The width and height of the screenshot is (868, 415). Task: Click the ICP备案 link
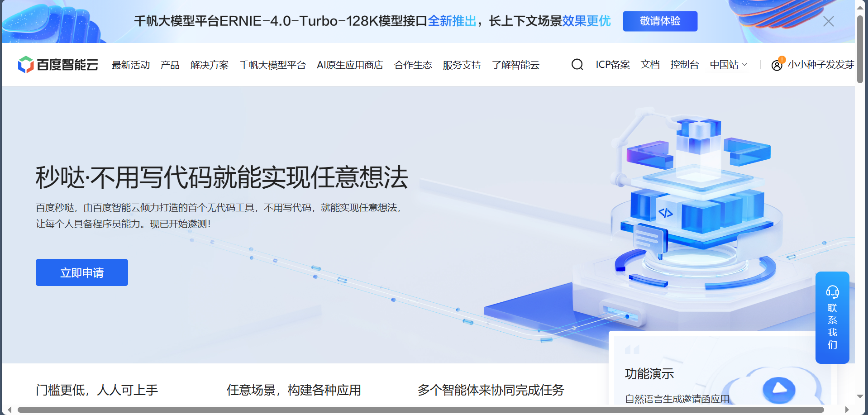click(613, 65)
